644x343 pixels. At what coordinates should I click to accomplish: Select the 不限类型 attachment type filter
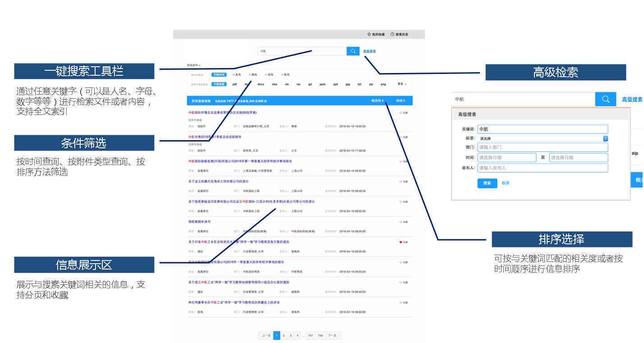point(219,84)
